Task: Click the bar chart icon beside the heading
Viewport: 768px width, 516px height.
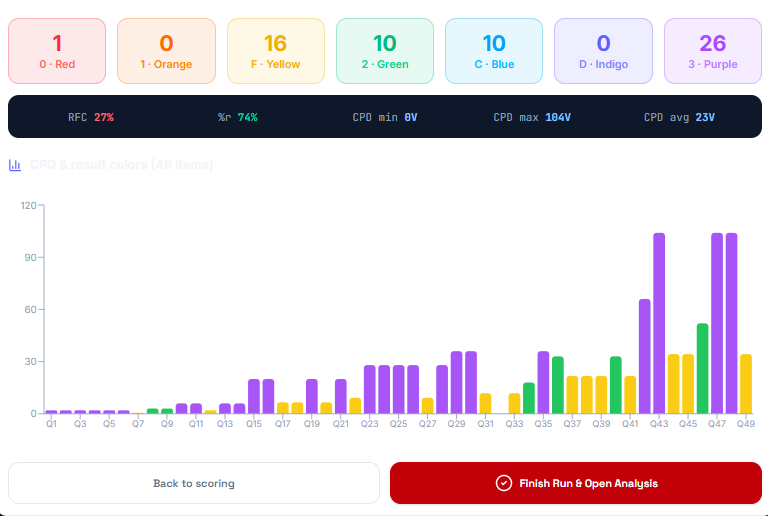Action: point(15,165)
